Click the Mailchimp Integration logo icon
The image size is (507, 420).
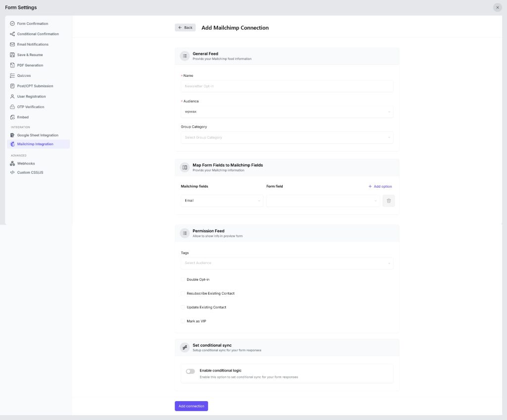click(12, 144)
